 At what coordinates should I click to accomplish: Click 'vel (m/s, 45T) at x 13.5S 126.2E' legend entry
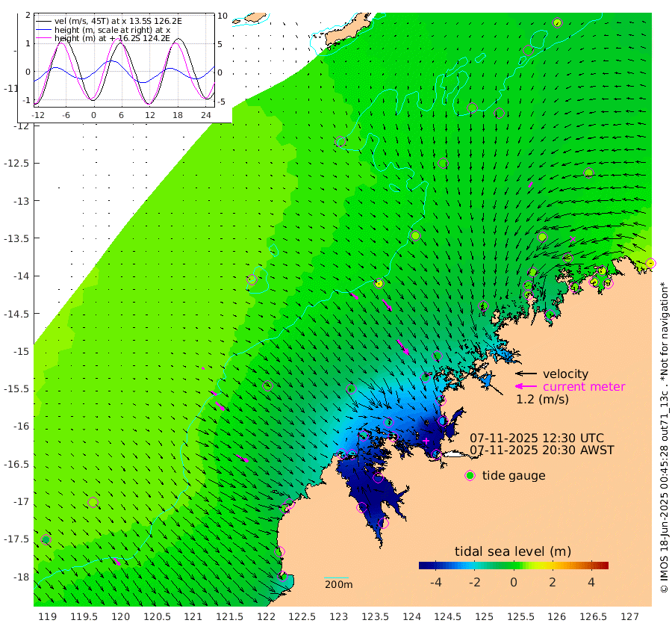point(118,21)
